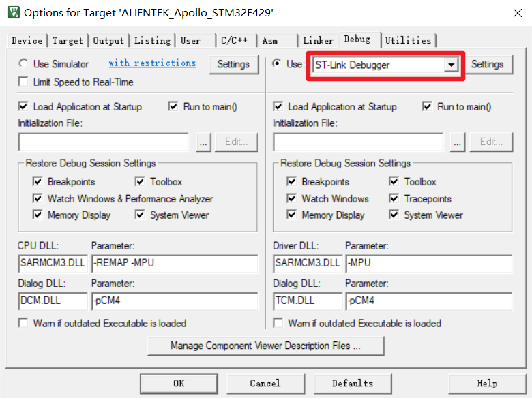532x398 pixels.
Task: Open the Listing tab
Action: (x=152, y=41)
